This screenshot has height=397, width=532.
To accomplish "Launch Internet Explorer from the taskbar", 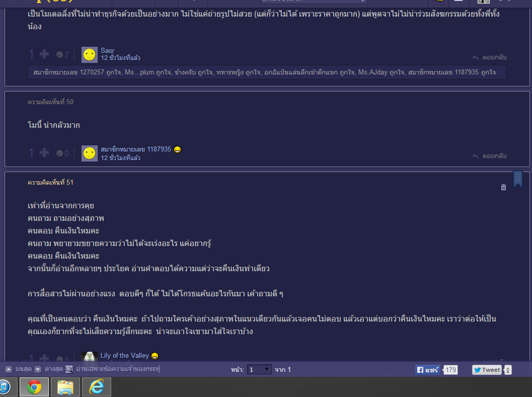I will pyautogui.click(x=96, y=387).
